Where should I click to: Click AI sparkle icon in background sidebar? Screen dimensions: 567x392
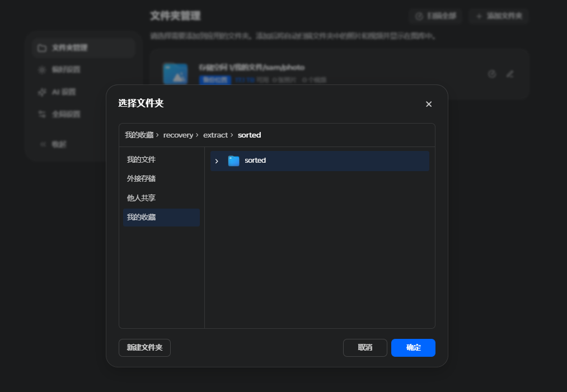tap(42, 92)
